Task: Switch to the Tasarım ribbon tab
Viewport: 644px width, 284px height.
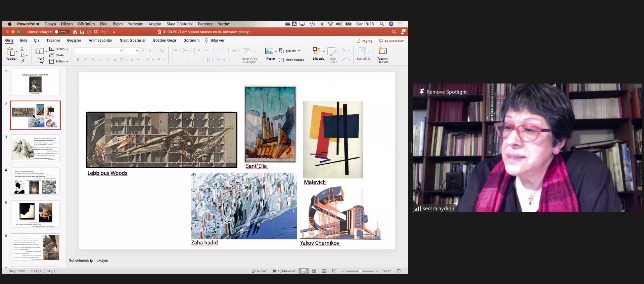Action: pyautogui.click(x=53, y=40)
